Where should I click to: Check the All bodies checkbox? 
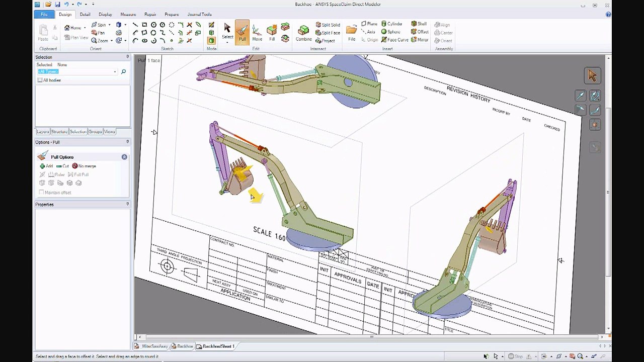click(x=40, y=80)
